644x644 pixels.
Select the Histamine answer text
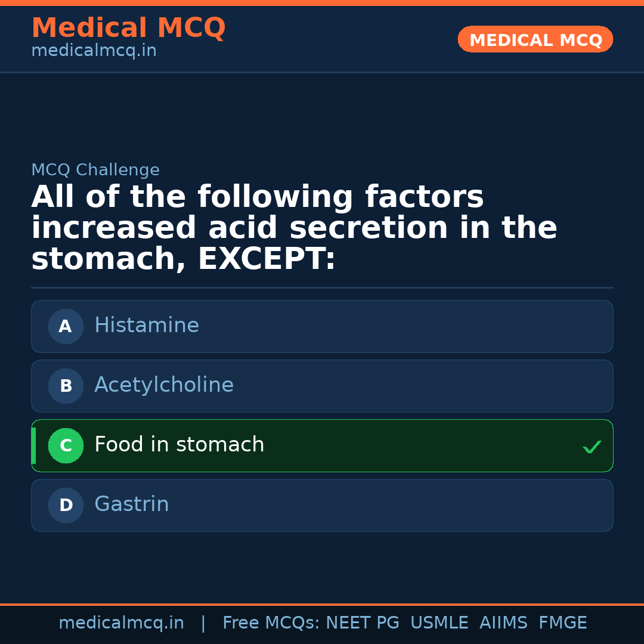147,326
